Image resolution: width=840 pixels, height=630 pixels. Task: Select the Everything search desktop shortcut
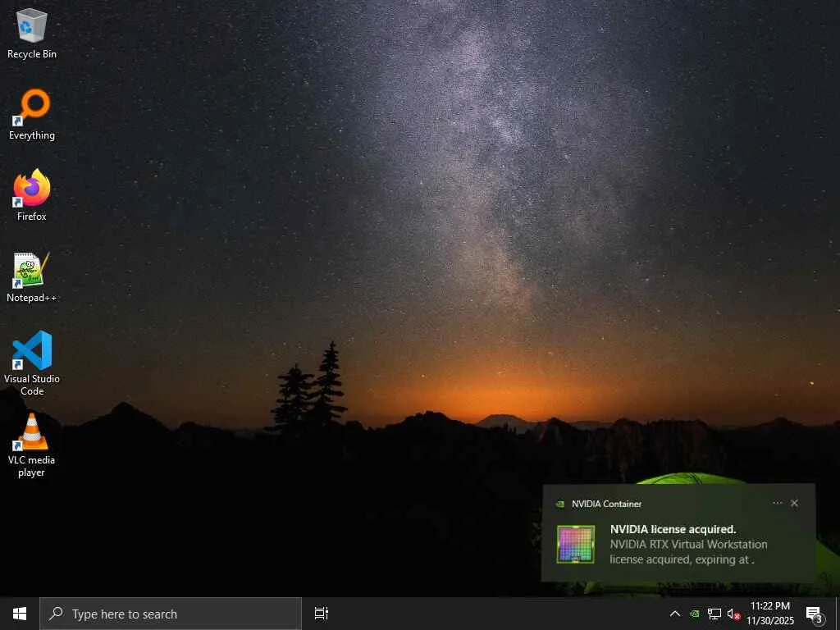pyautogui.click(x=32, y=115)
